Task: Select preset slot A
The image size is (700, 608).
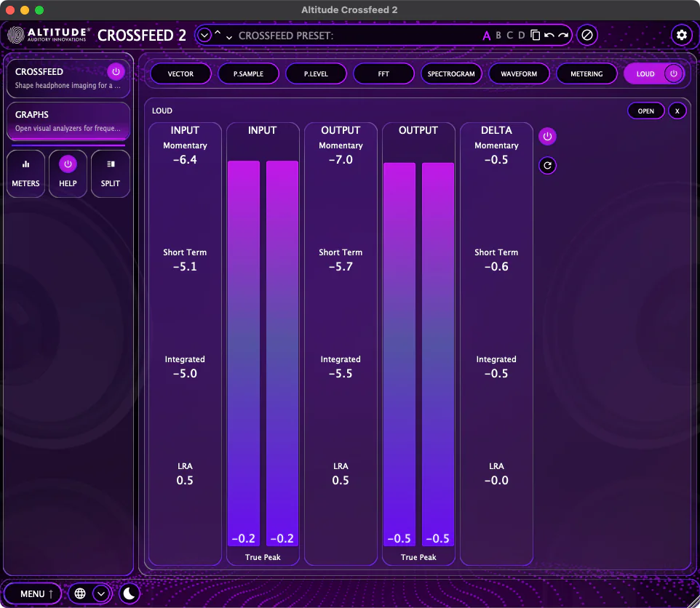Action: [x=486, y=36]
